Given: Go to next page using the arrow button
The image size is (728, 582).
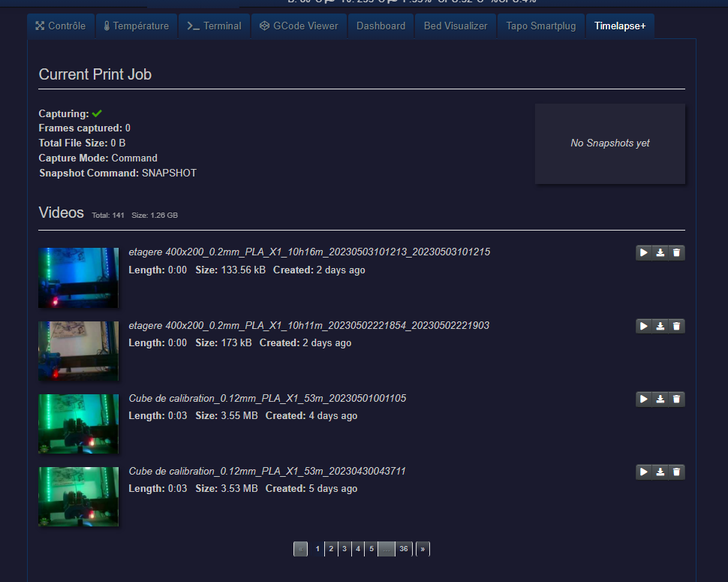Looking at the screenshot, I should (x=422, y=549).
